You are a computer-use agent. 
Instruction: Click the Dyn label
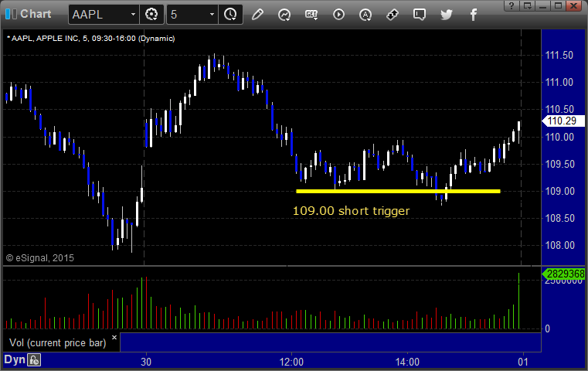(x=14, y=359)
